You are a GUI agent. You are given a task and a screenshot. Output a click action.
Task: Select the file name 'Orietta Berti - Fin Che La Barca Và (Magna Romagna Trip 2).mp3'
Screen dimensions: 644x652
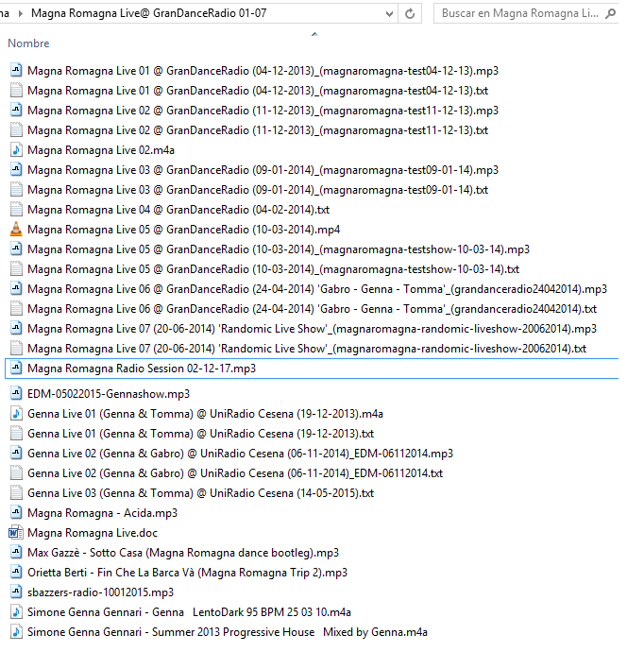coord(187,573)
